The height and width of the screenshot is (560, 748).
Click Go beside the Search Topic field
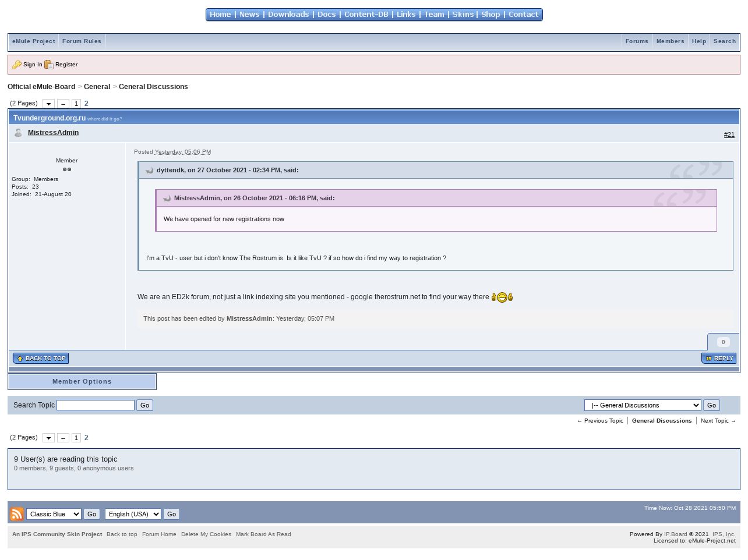144,405
